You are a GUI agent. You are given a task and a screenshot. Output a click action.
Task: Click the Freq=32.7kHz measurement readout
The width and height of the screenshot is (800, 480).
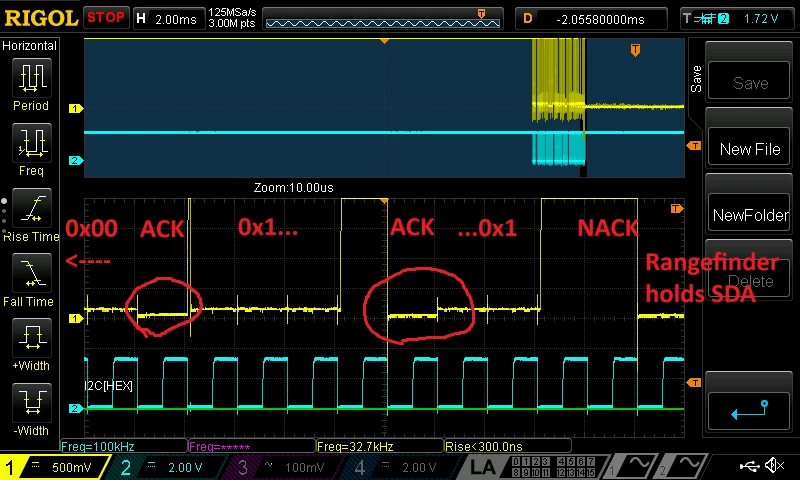coord(380,446)
